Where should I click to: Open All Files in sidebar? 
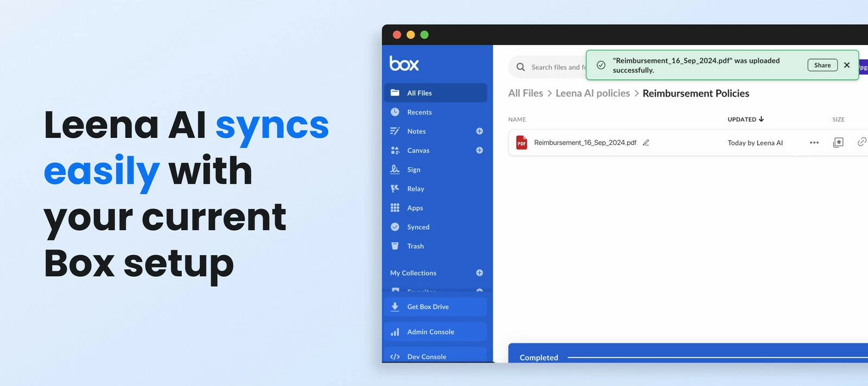pyautogui.click(x=436, y=93)
